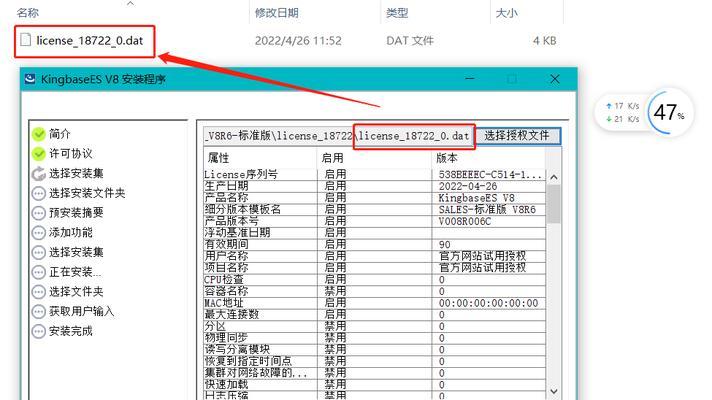Sort by 名称 column in Explorer
The height and width of the screenshot is (400, 712).
pos(28,13)
